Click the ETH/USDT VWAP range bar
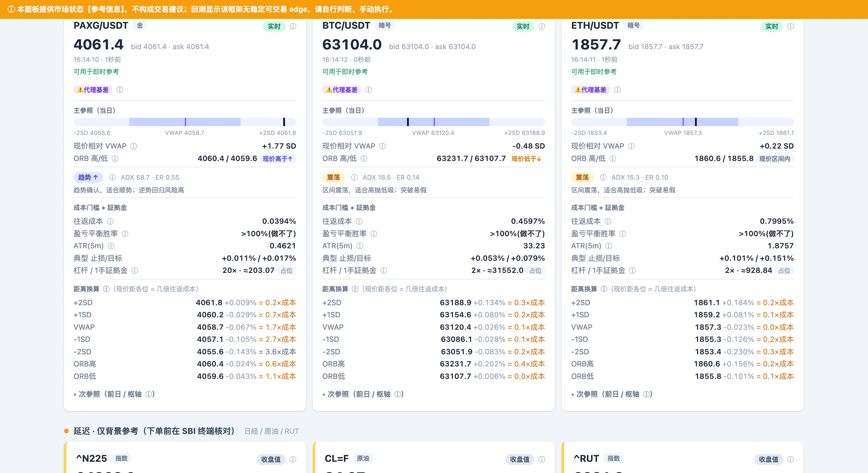This screenshot has width=868, height=473. pos(682,122)
